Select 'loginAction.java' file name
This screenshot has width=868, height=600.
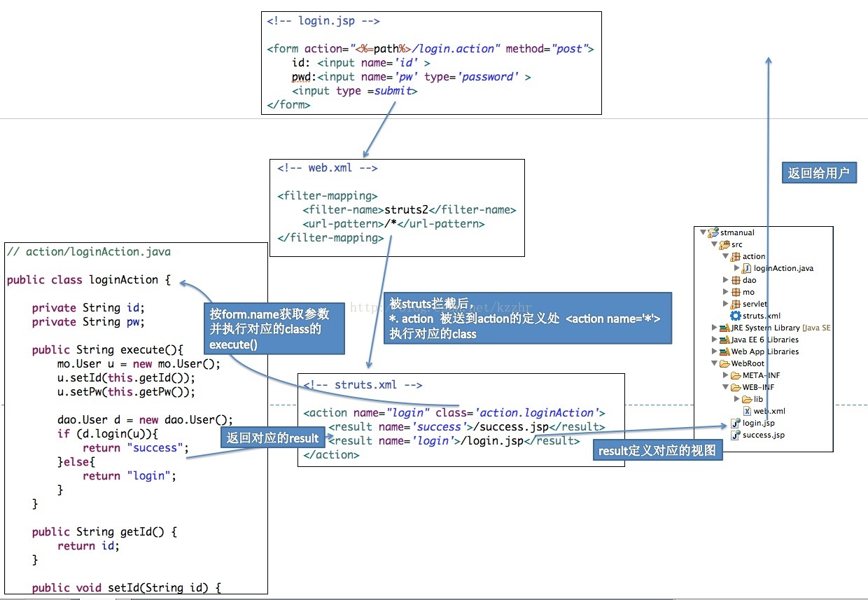783,268
